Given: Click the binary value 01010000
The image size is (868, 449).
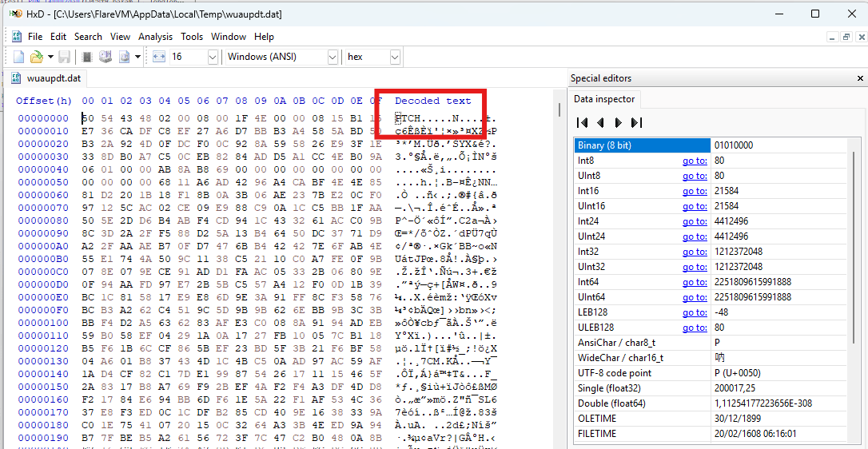Looking at the screenshot, I should click(x=734, y=145).
